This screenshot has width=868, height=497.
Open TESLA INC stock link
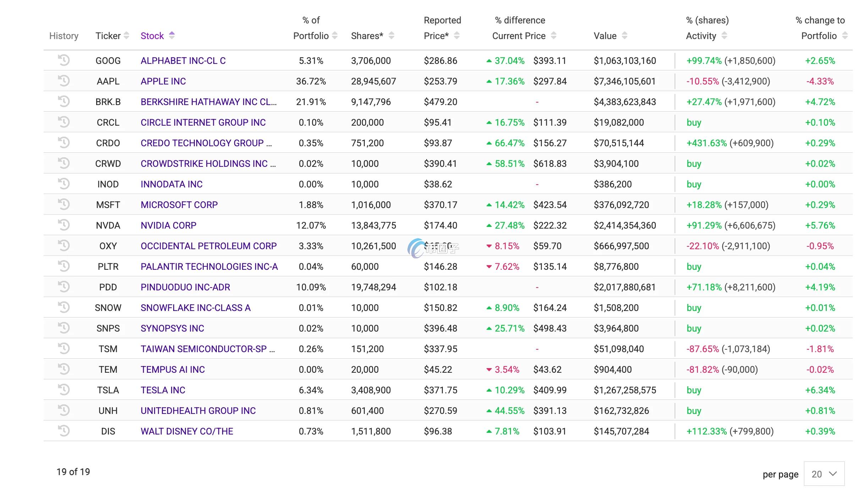163,390
